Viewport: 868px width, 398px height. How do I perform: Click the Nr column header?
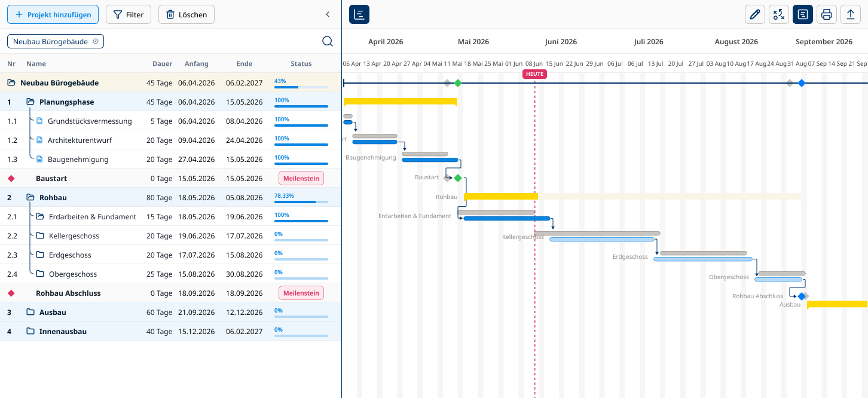(11, 63)
